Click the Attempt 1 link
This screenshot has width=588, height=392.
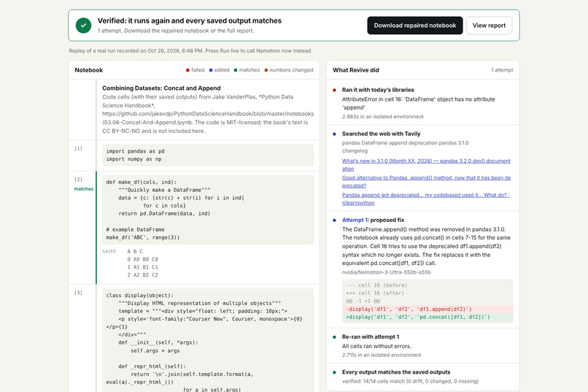point(355,220)
